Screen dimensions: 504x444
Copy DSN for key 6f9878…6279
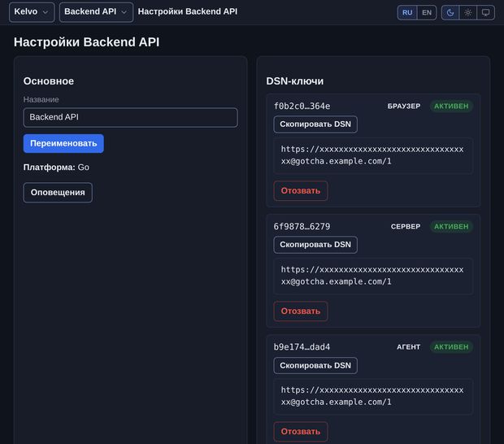[x=315, y=245]
